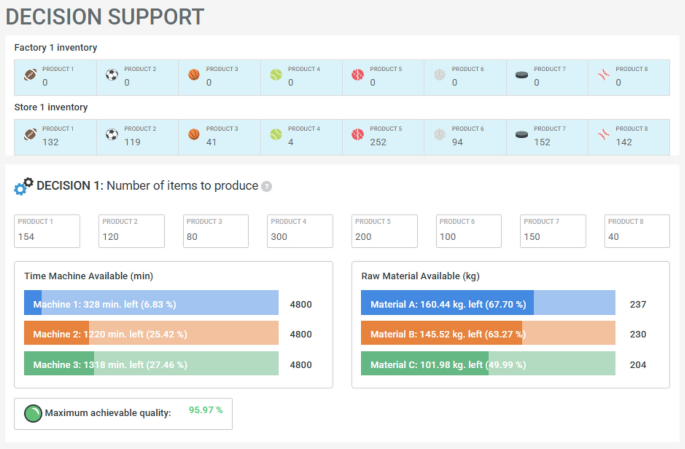
Task: Click the gears icon next to Decision 1
Action: (23, 186)
